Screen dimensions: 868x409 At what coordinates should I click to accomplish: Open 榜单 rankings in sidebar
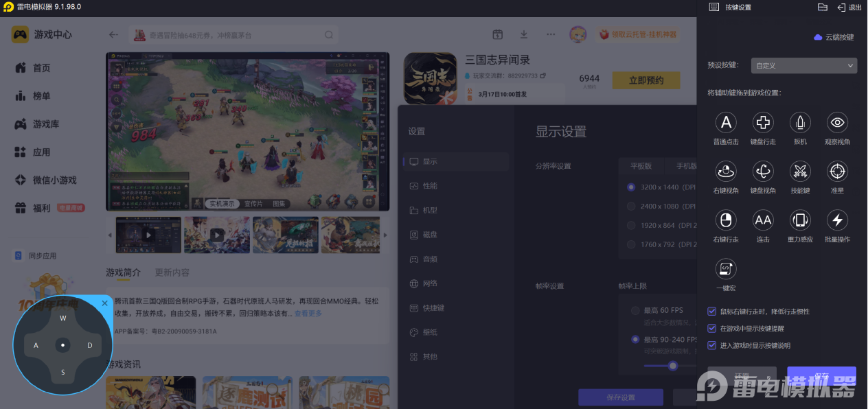33,96
